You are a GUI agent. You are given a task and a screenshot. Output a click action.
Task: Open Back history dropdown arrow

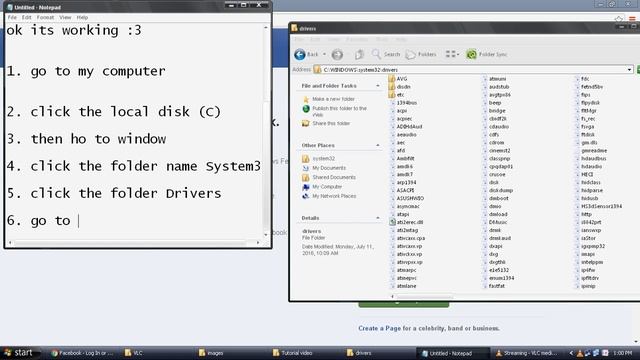[x=324, y=54]
